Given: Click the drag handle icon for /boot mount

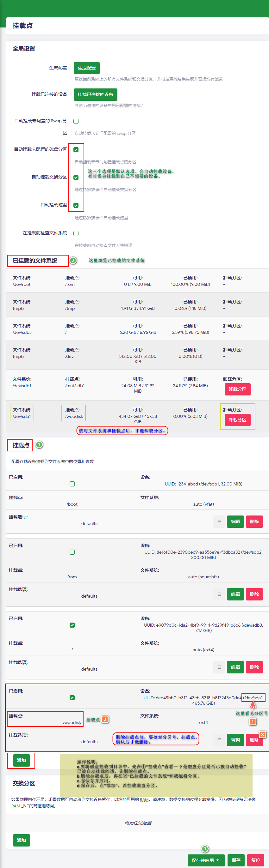Looking at the screenshot, I should (x=219, y=521).
